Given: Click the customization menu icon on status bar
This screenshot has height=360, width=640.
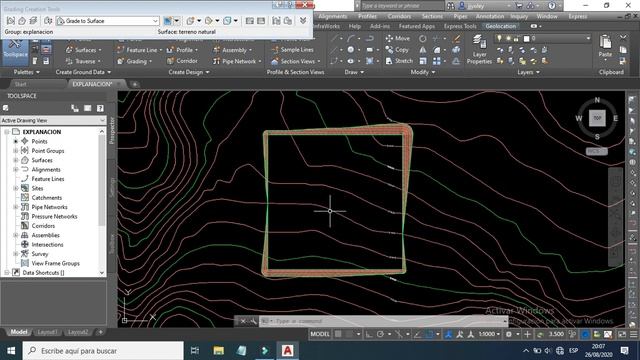Looking at the screenshot, I should tap(633, 334).
